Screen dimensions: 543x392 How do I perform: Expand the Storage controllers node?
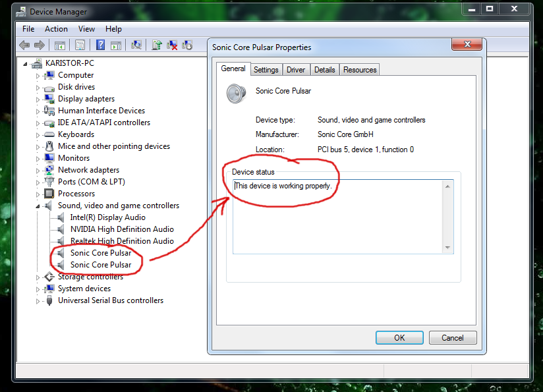[x=38, y=277]
